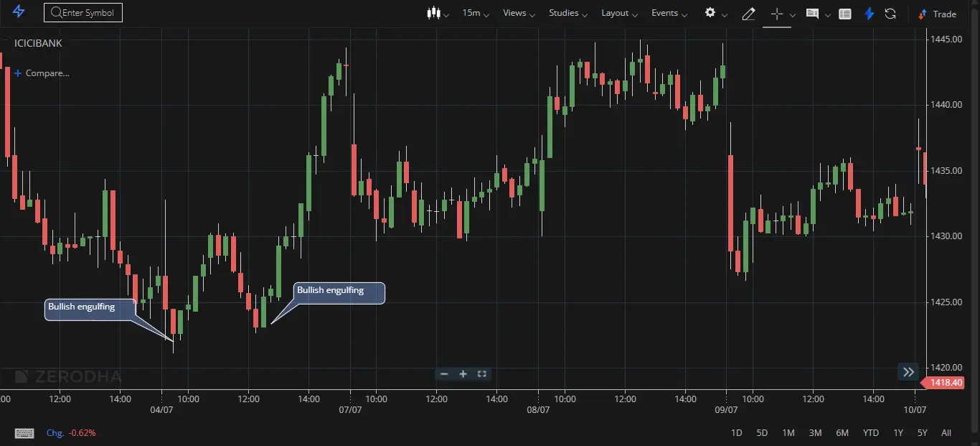Refresh the chart with reload icon
The image size is (980, 446).
(x=890, y=13)
